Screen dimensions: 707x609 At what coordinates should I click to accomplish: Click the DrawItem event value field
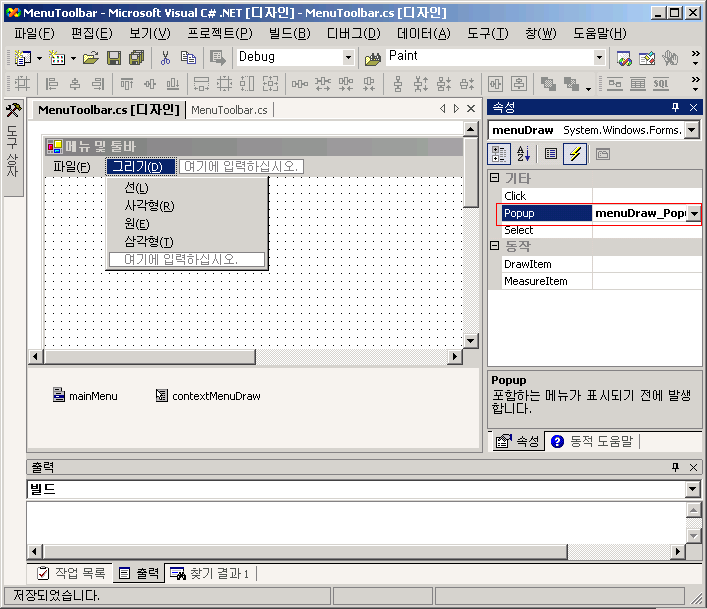(x=645, y=264)
